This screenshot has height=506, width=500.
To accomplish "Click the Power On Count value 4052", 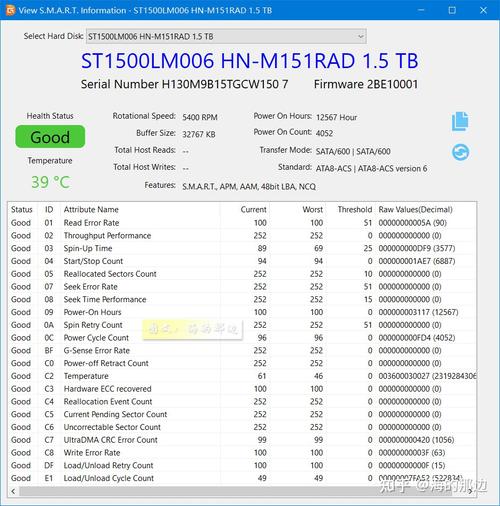I will click(x=324, y=133).
